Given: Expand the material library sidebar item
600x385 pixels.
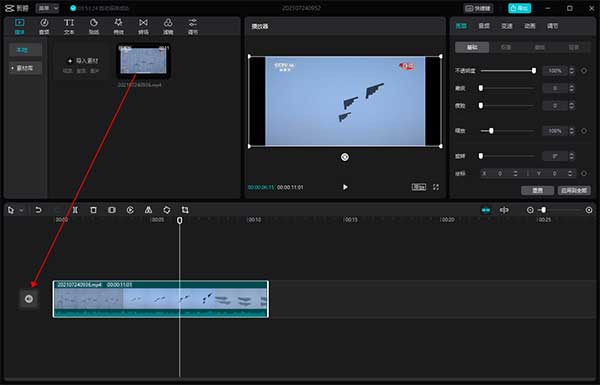Looking at the screenshot, I should [x=25, y=68].
